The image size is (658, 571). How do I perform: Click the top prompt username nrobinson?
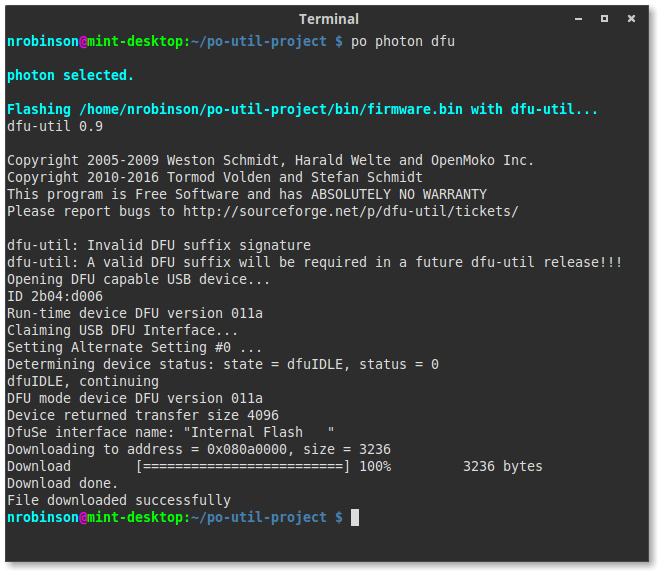43,42
